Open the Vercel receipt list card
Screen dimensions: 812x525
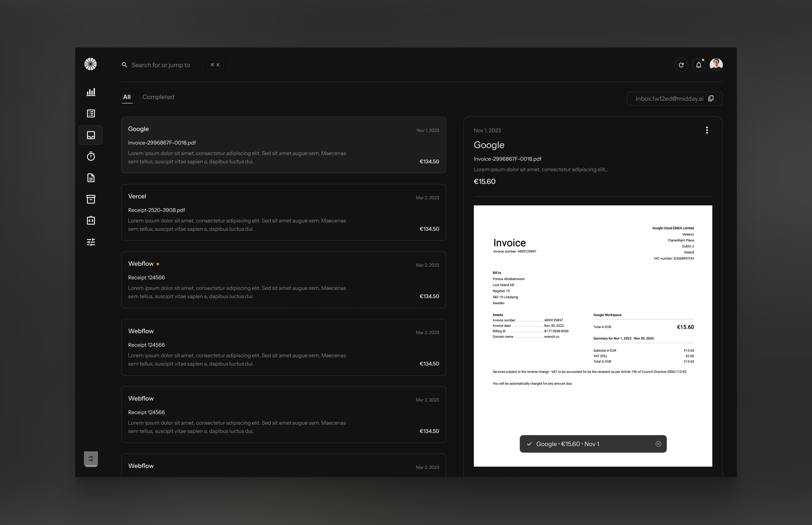284,212
